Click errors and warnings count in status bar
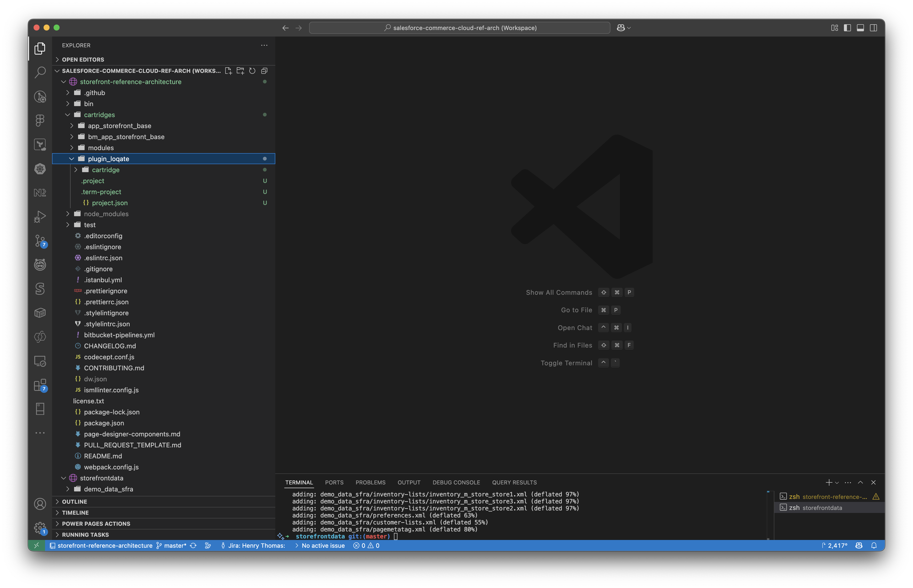 click(366, 546)
